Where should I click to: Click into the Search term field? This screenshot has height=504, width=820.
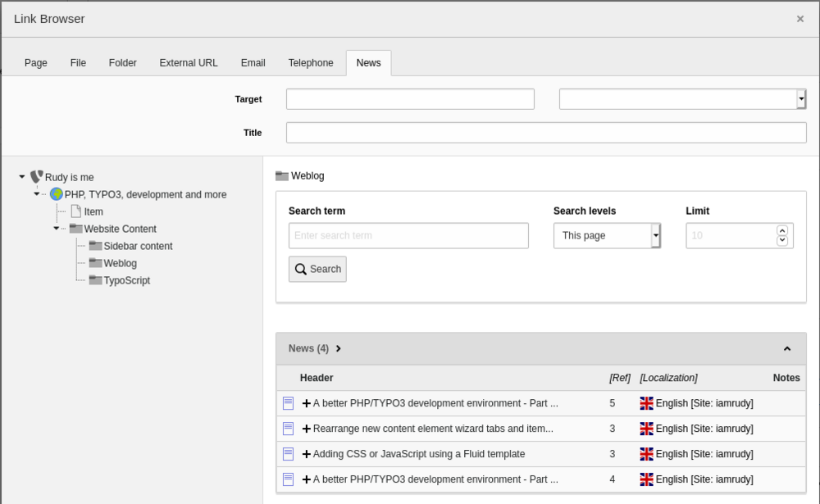click(x=408, y=236)
